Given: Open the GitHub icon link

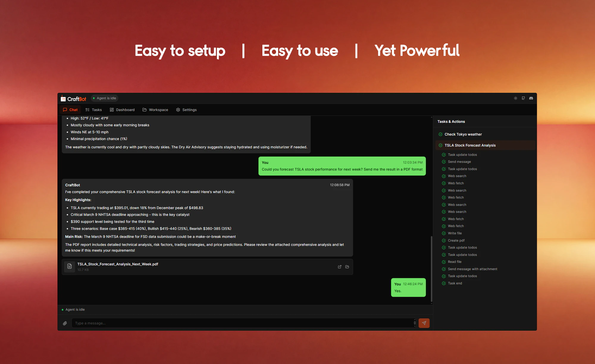Looking at the screenshot, I should point(523,98).
